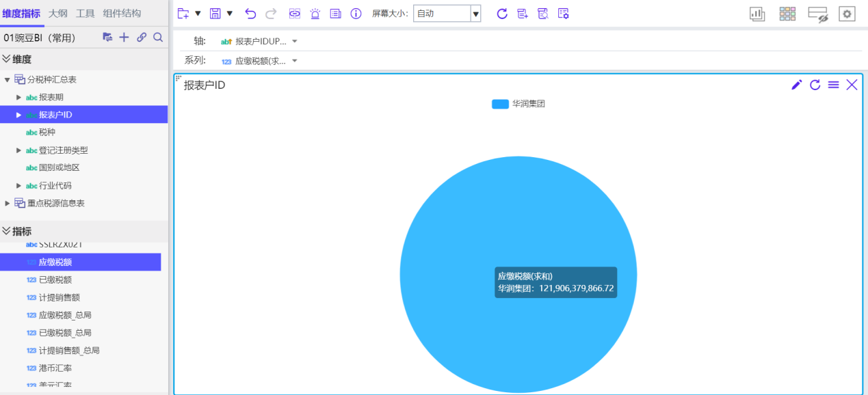Viewport: 868px width, 395px height.
Task: Edit the chart using the pencil icon
Action: tap(797, 85)
